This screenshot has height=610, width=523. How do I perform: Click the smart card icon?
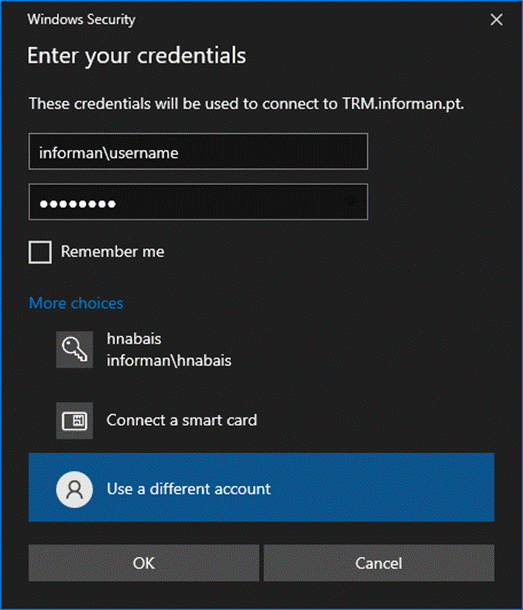click(x=74, y=421)
